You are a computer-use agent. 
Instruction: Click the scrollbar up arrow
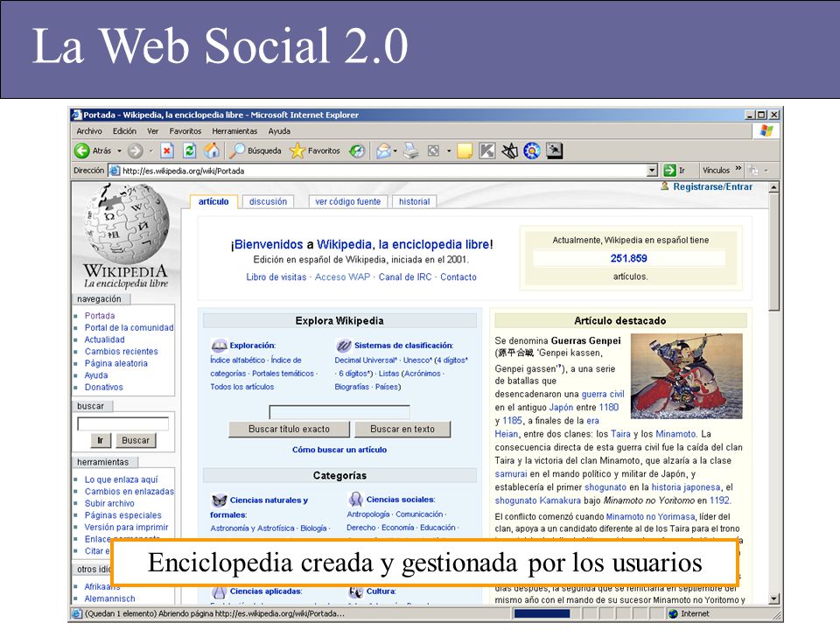pyautogui.click(x=773, y=187)
